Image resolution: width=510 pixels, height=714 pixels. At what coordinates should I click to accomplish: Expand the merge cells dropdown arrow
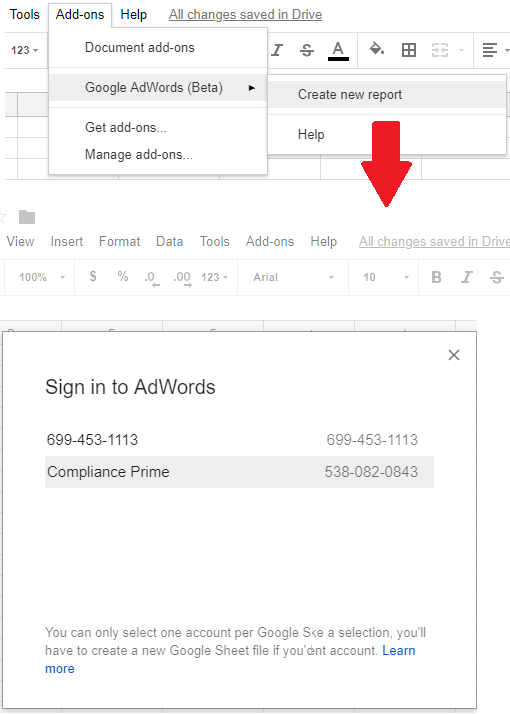click(x=461, y=50)
